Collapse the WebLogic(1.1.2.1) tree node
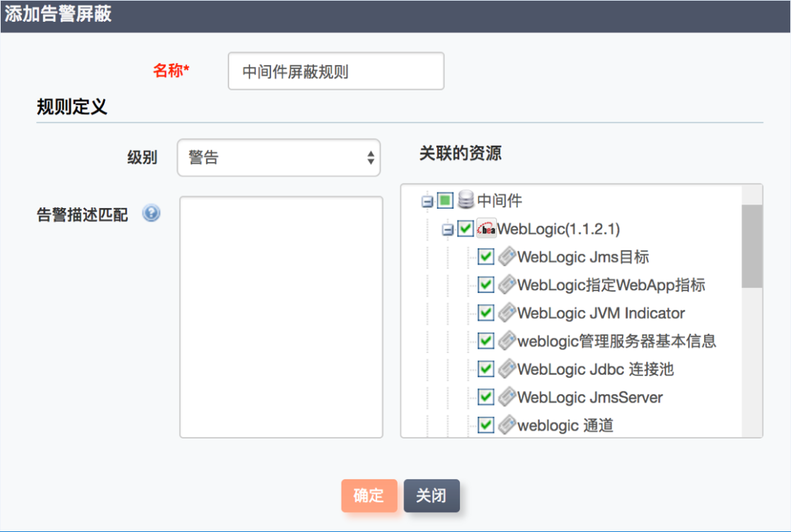Image resolution: width=791 pixels, height=532 pixels. (447, 230)
